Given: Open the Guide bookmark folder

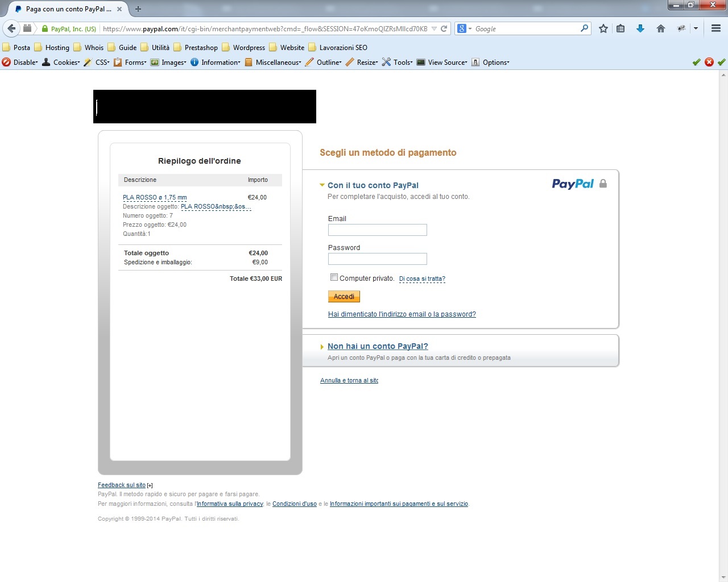Looking at the screenshot, I should pyautogui.click(x=122, y=47).
